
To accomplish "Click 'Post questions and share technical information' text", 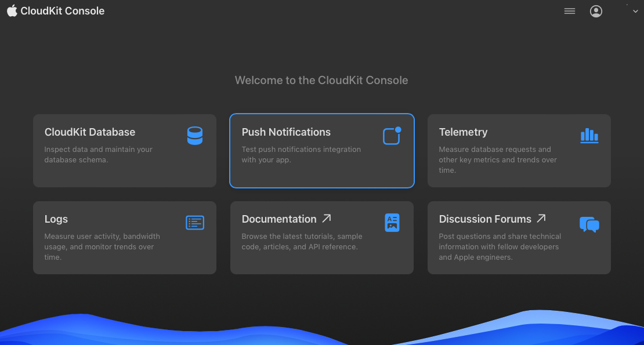I will pos(500,246).
